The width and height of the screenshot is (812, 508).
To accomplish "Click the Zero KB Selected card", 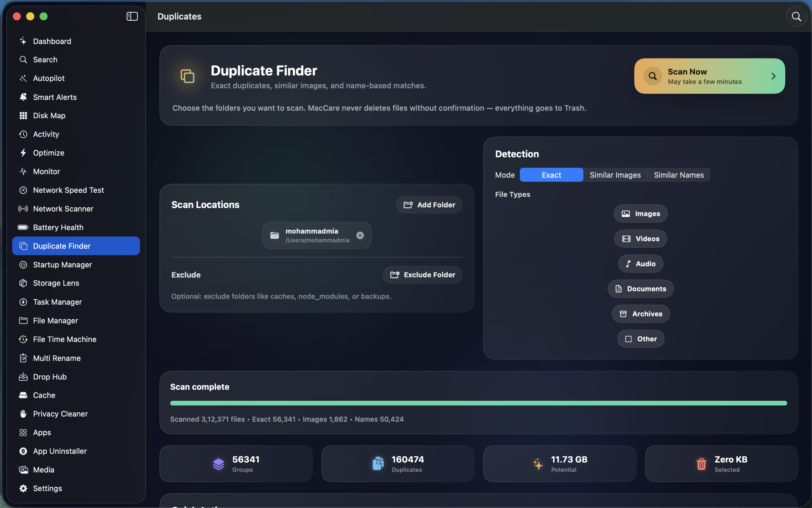I will coord(721,464).
